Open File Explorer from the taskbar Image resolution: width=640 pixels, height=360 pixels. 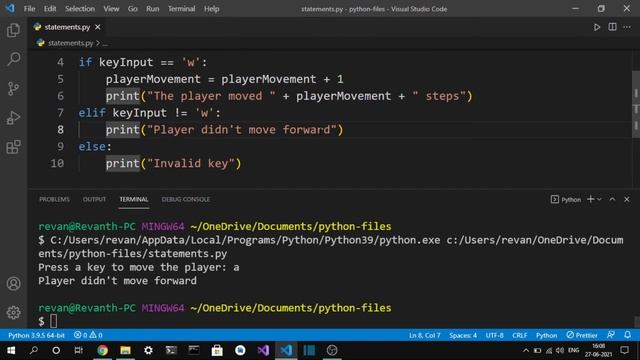[125, 350]
